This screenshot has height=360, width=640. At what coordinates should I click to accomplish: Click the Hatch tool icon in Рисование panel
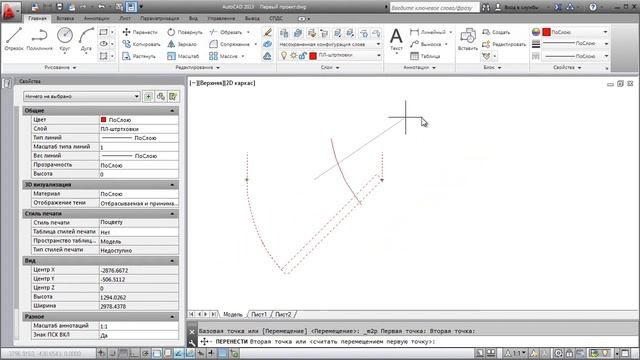coord(104,56)
